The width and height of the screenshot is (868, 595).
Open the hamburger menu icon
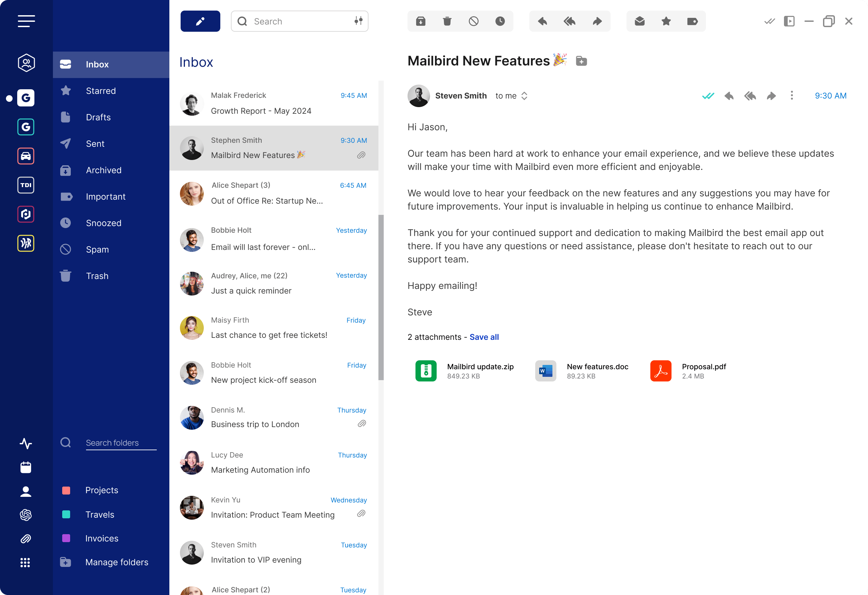coord(26,21)
